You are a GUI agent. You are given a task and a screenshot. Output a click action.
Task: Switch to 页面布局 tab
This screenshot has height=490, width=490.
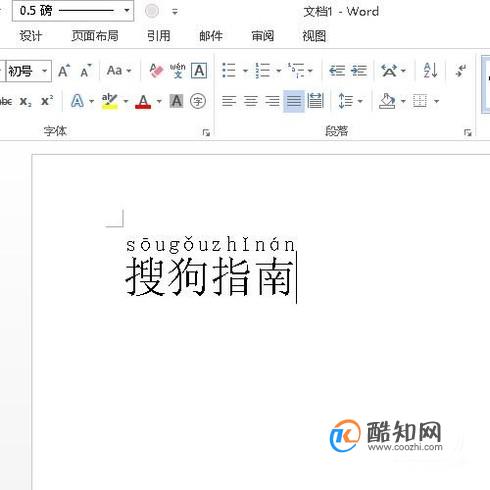pos(95,36)
